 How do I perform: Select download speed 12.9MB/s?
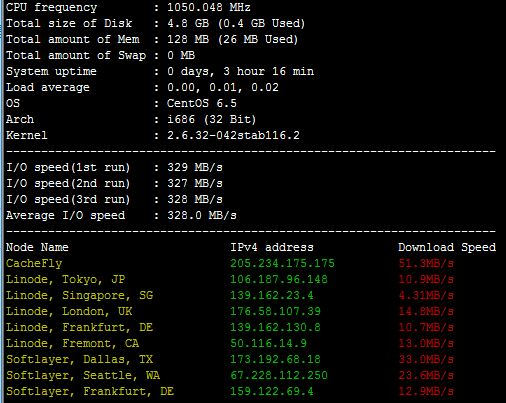(x=426, y=391)
